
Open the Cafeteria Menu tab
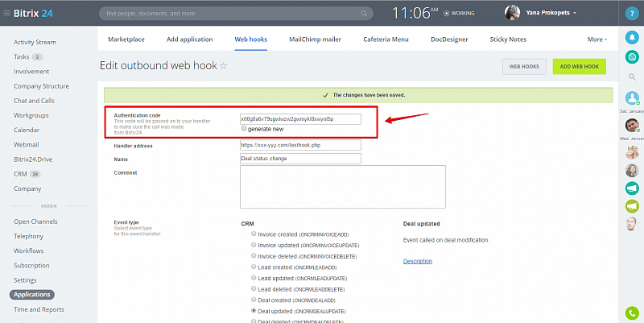[386, 39]
